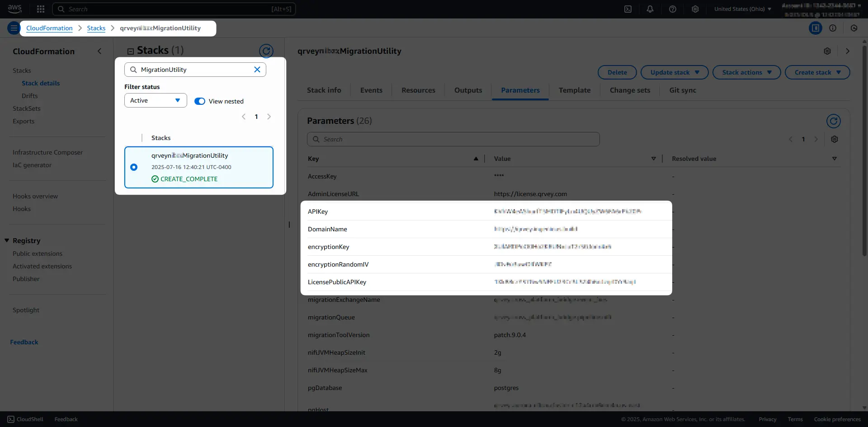This screenshot has height=427, width=868.
Task: Open the AWS home logo
Action: (14, 9)
